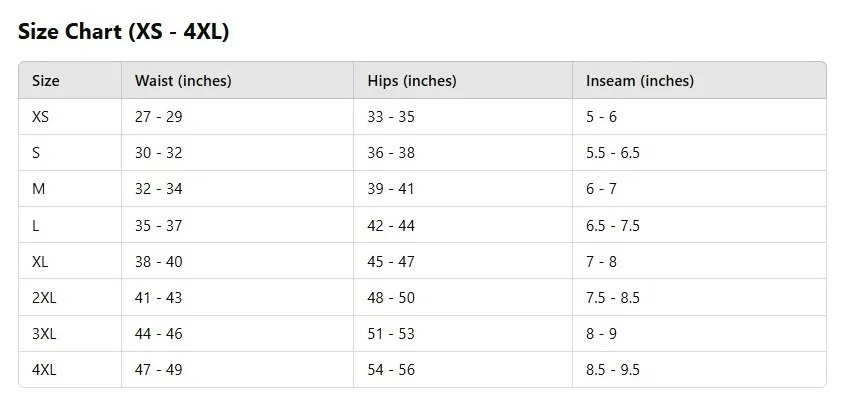
Task: Click the M size cell
Action: point(38,189)
